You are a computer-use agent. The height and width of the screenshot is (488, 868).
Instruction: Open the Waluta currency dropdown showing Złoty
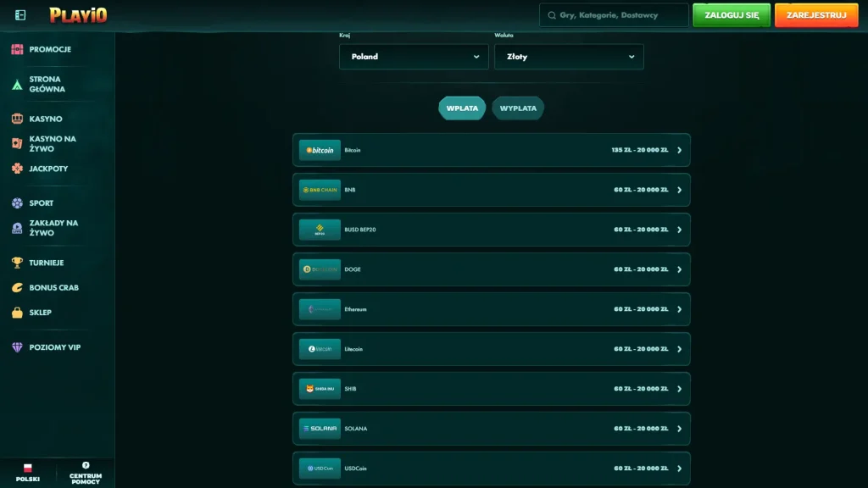(x=569, y=57)
